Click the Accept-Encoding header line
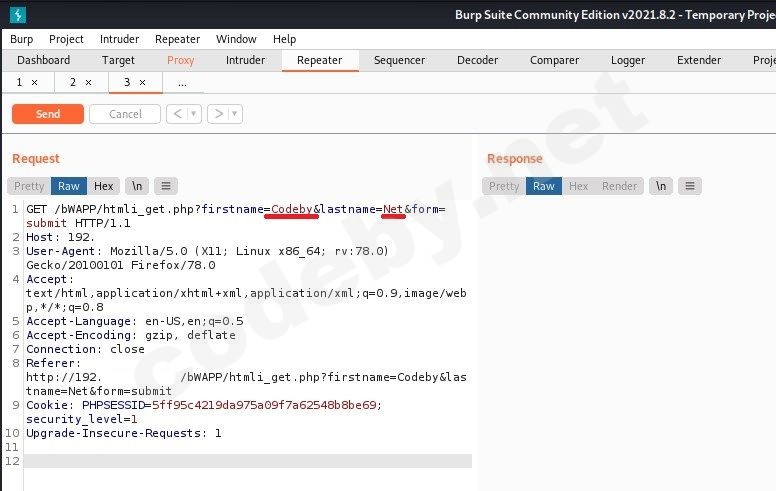Viewport: 776px width, 491px height. pyautogui.click(x=131, y=335)
